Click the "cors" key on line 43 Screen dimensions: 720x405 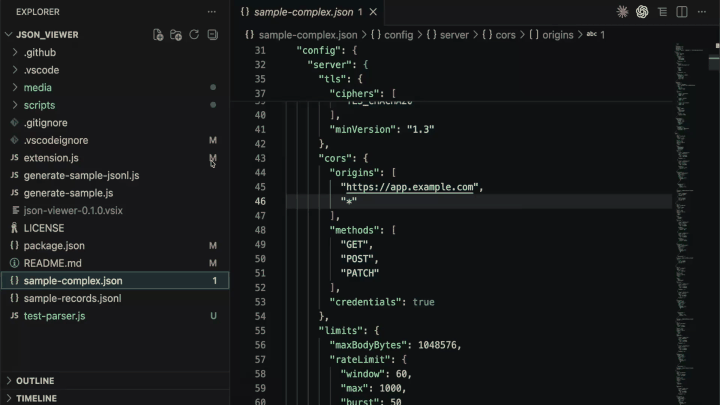[x=335, y=158]
